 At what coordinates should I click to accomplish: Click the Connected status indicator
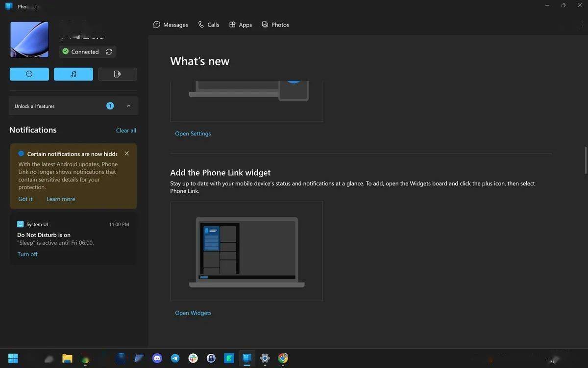coord(80,52)
